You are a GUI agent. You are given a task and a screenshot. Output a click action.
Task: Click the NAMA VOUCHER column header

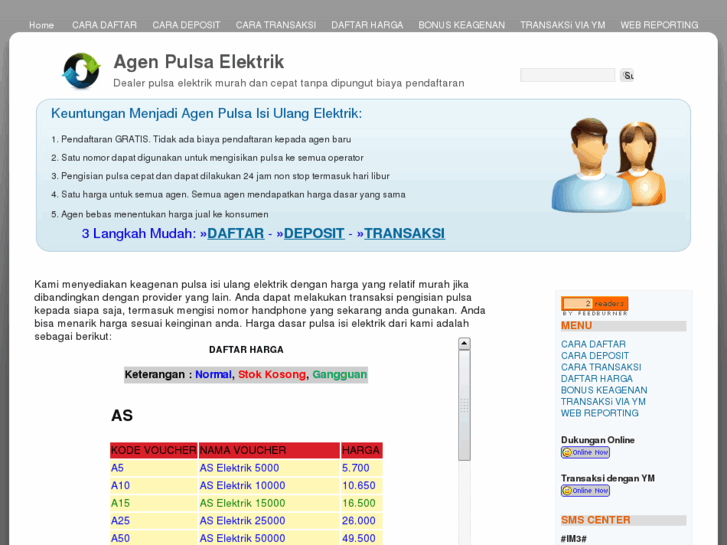coord(269,450)
